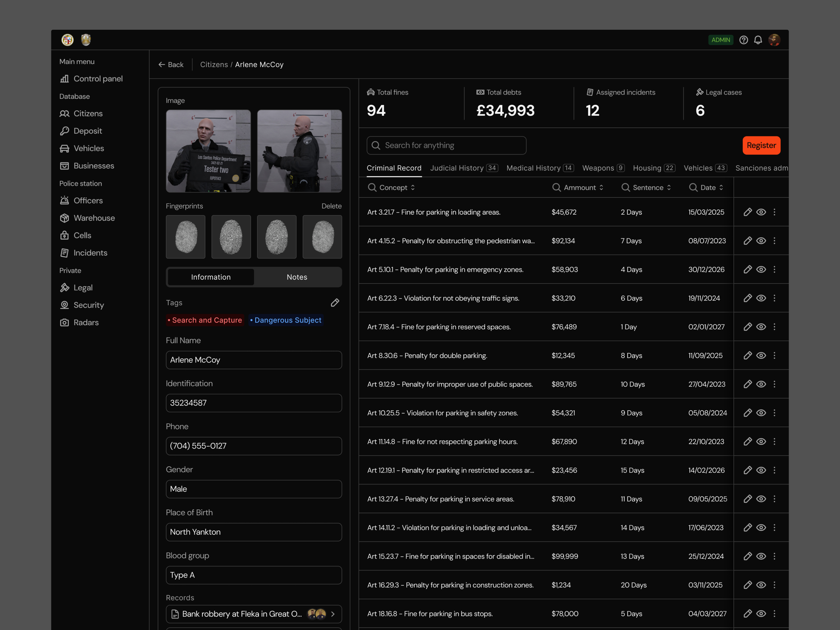Select the Search and Capture tag

click(205, 320)
